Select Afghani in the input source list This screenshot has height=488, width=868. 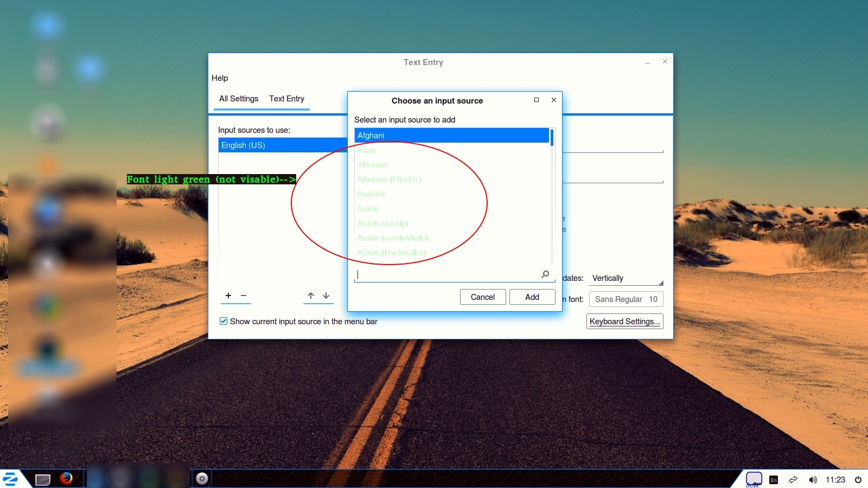(x=451, y=136)
